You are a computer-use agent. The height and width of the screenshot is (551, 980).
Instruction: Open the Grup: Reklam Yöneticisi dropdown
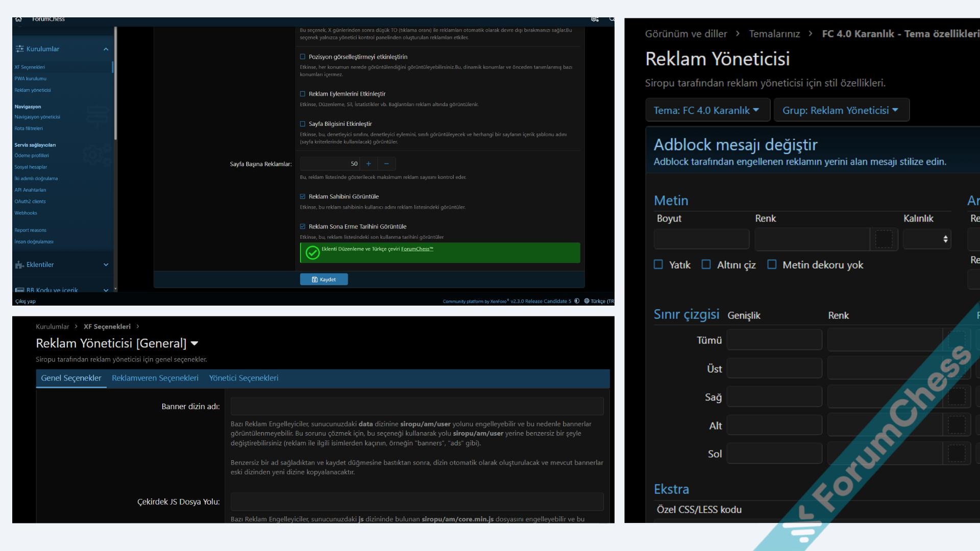click(841, 110)
